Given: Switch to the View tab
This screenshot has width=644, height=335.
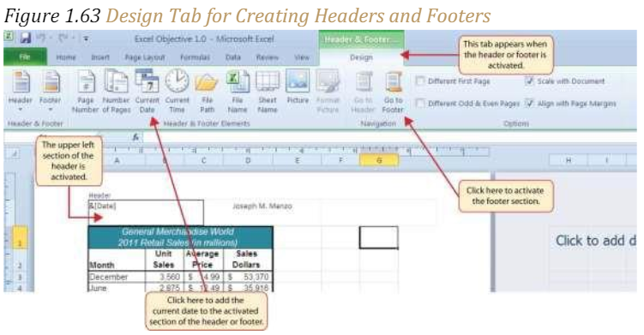Looking at the screenshot, I should (x=302, y=57).
